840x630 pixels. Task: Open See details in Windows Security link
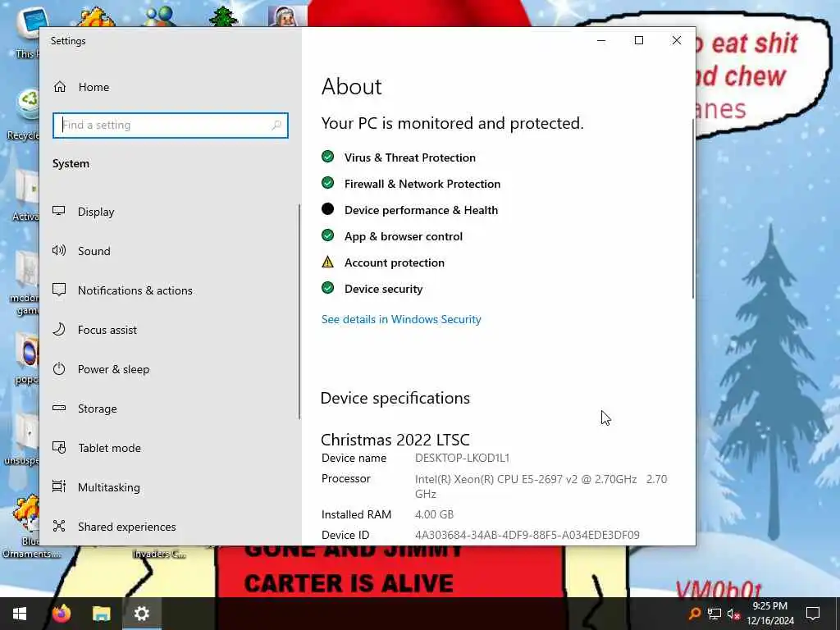401,319
